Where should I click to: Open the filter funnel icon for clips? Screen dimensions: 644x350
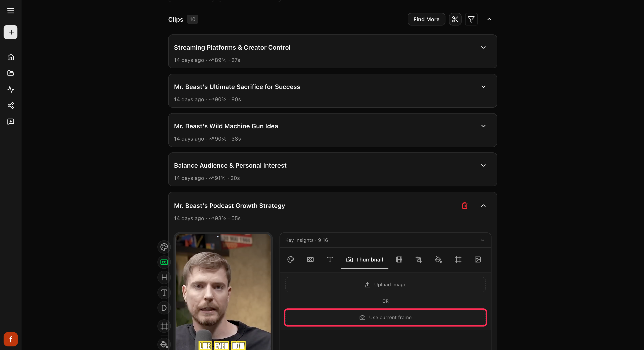471,19
